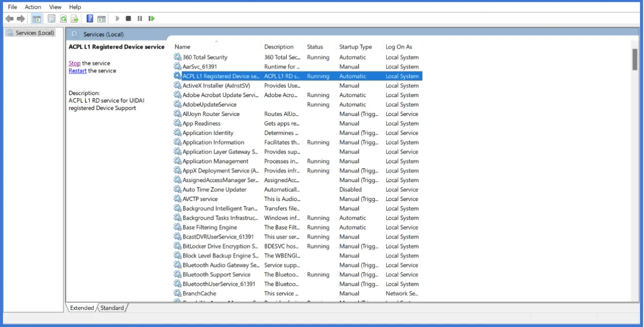Click the Export List toolbar icon
Viewport: 644px width, 327px height.
click(74, 18)
